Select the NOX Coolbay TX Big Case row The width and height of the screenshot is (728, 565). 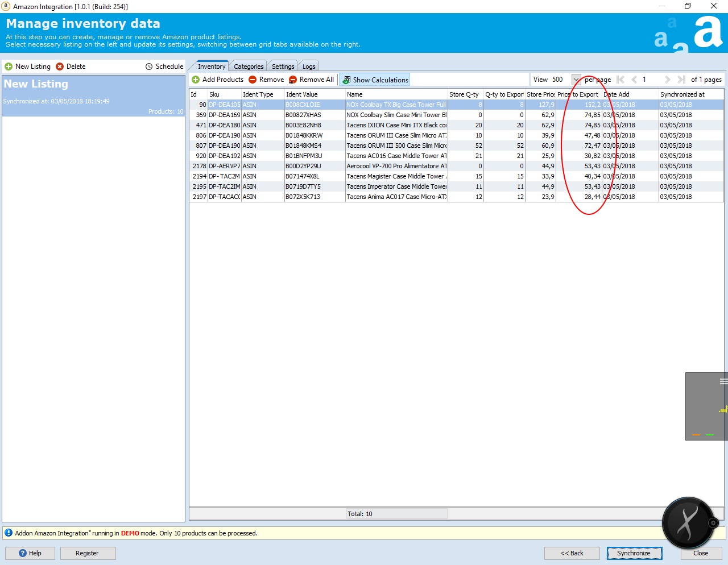456,105
